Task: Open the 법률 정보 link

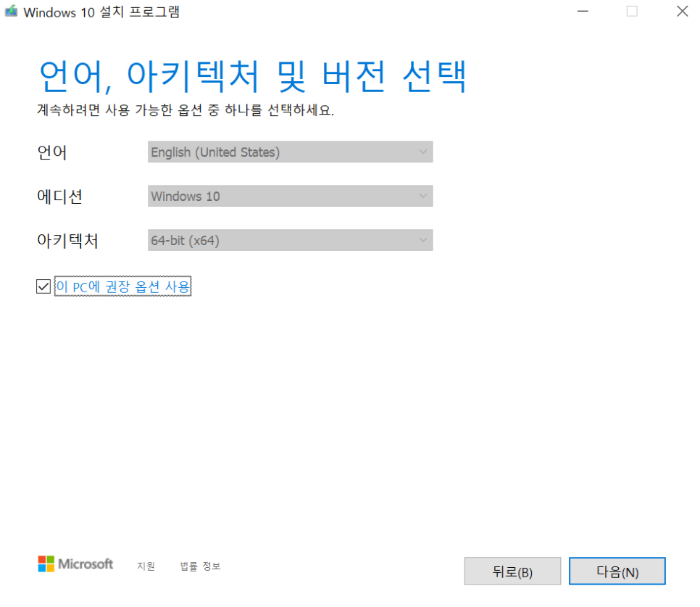Action: point(200,566)
